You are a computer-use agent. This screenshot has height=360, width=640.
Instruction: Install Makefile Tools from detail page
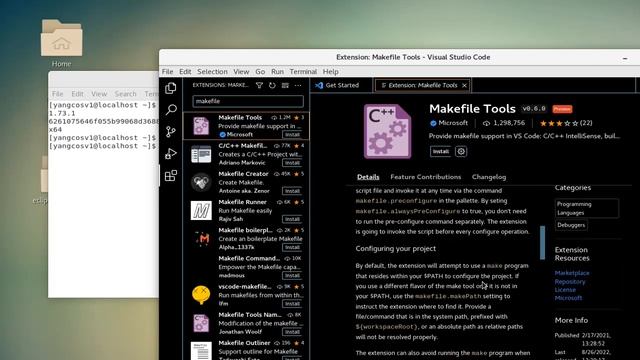pyautogui.click(x=440, y=151)
